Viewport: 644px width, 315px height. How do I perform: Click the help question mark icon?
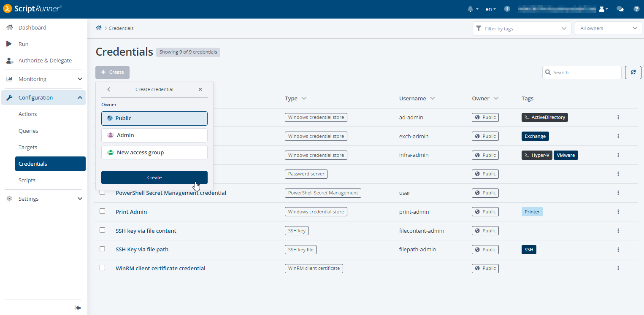636,9
